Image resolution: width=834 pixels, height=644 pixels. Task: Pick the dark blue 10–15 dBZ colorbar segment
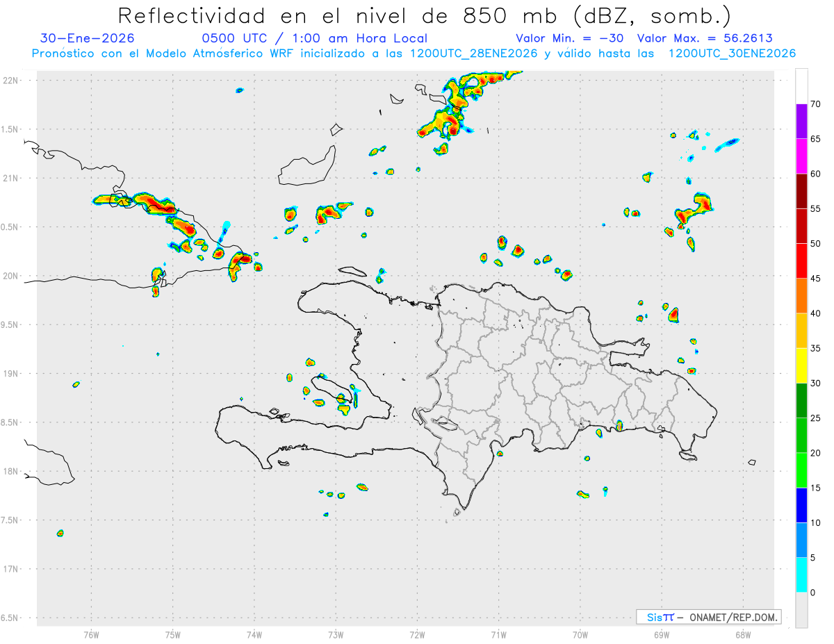801,505
